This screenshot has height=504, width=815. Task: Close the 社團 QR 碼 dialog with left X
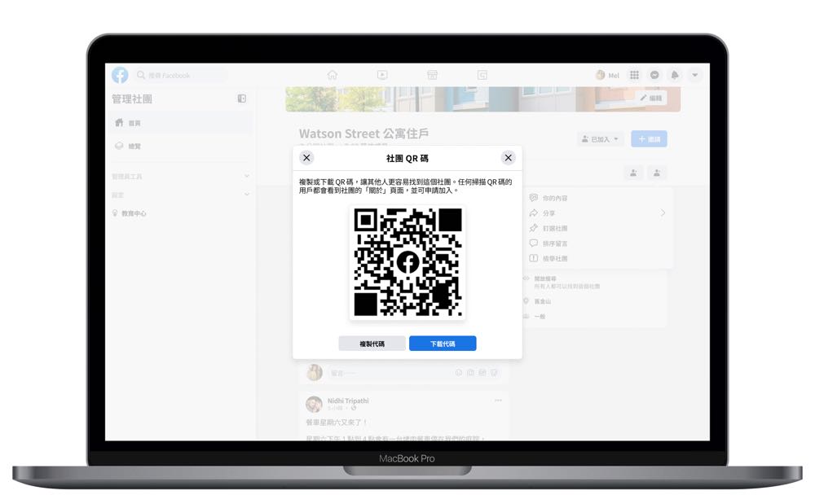coord(306,158)
